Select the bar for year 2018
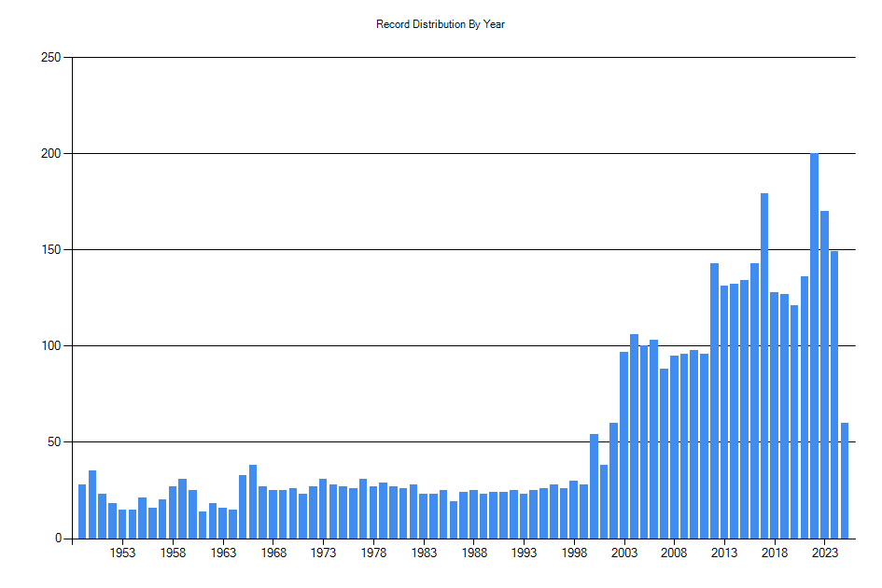This screenshot has width=882, height=588. point(775,415)
